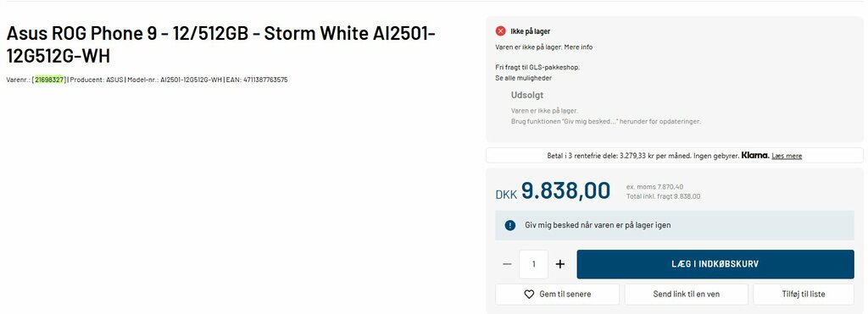Open Se alle muligheder shipping link

point(523,78)
